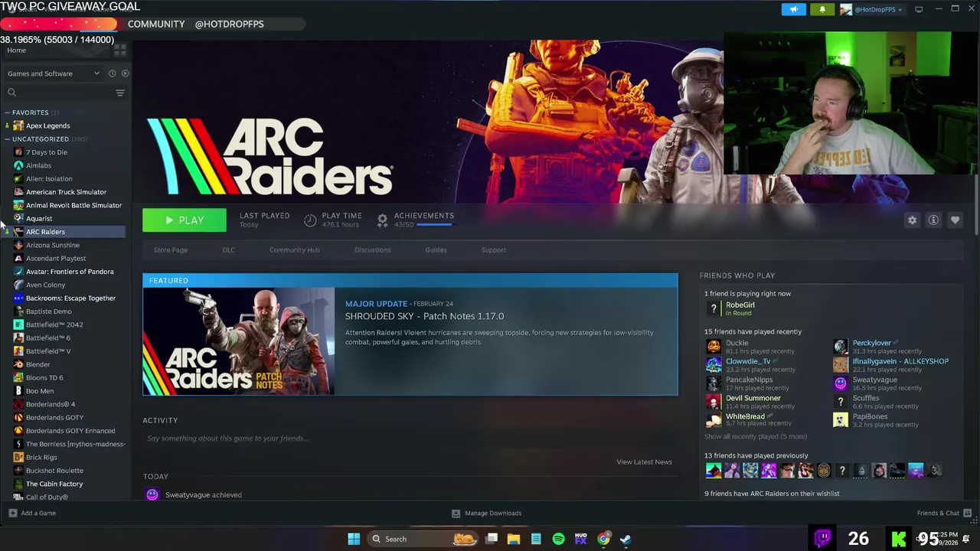
Task: Show game info panel icon
Action: pos(933,220)
